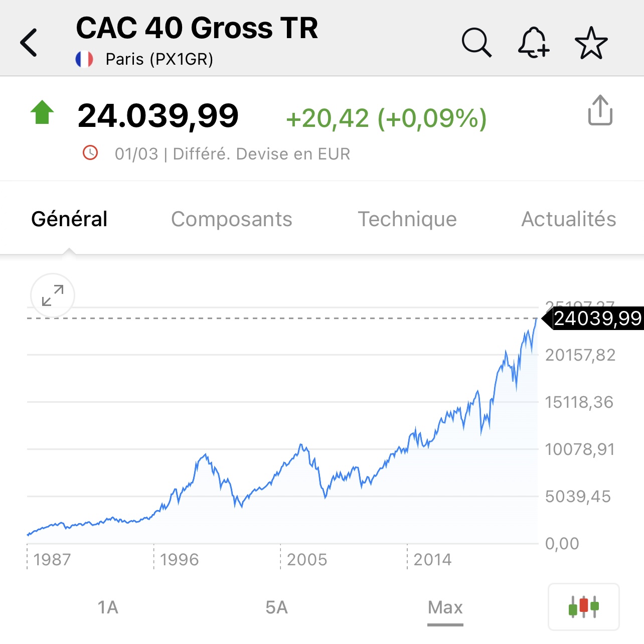Screen dimensions: 644x644
Task: Select the Max time range
Action: pos(445,607)
